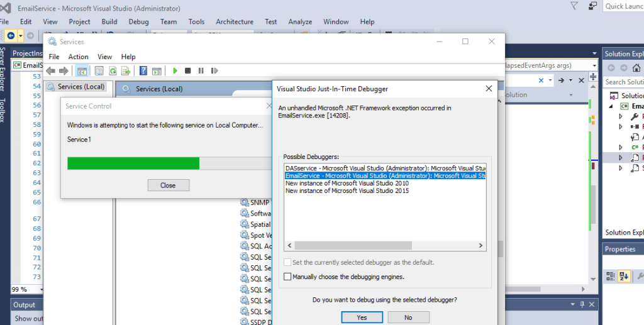Toggle categorized view in Properties panel
This screenshot has height=325, width=644.
coord(611,275)
